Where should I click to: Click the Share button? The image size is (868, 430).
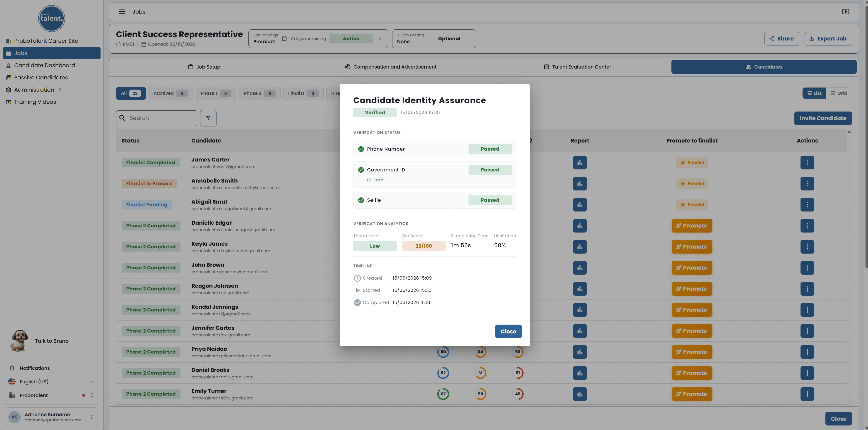[781, 39]
